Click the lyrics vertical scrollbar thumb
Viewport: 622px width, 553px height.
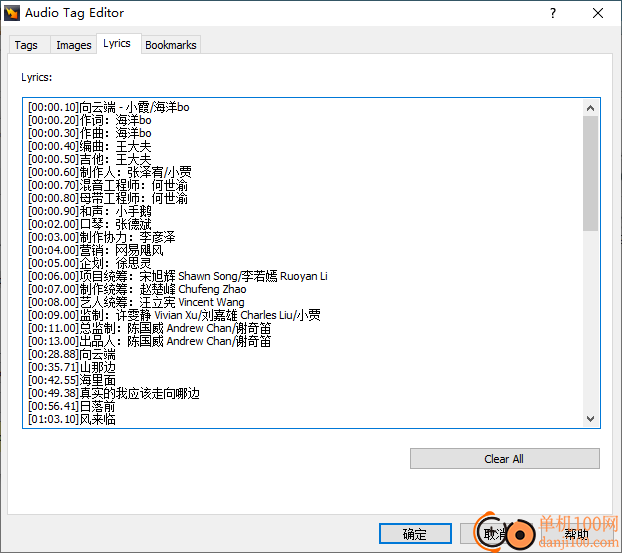click(590, 173)
